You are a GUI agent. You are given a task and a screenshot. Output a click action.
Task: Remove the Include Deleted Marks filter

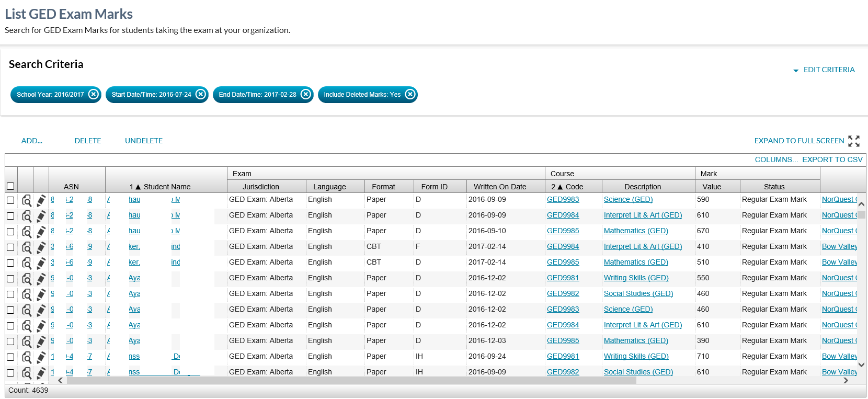click(410, 94)
